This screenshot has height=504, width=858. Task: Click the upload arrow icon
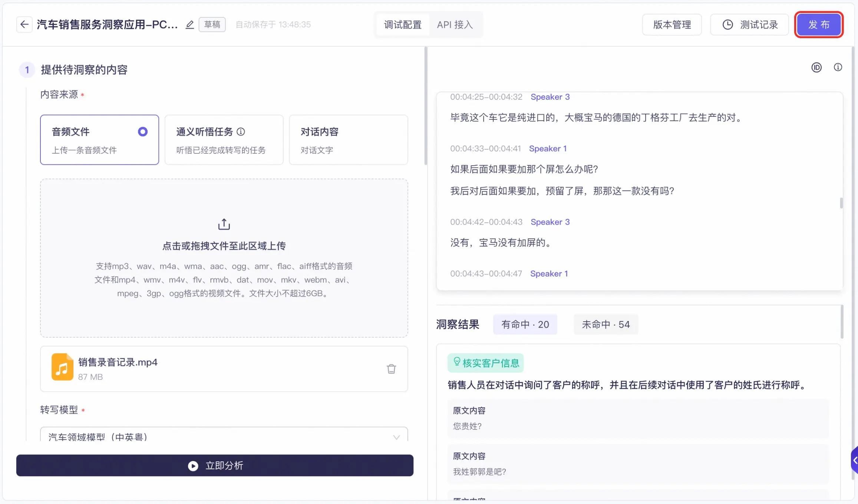coord(224,224)
